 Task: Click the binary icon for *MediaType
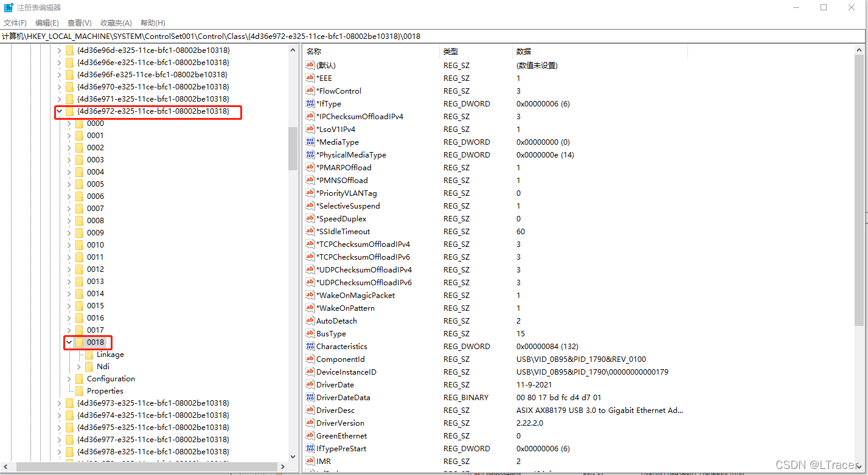tap(310, 142)
